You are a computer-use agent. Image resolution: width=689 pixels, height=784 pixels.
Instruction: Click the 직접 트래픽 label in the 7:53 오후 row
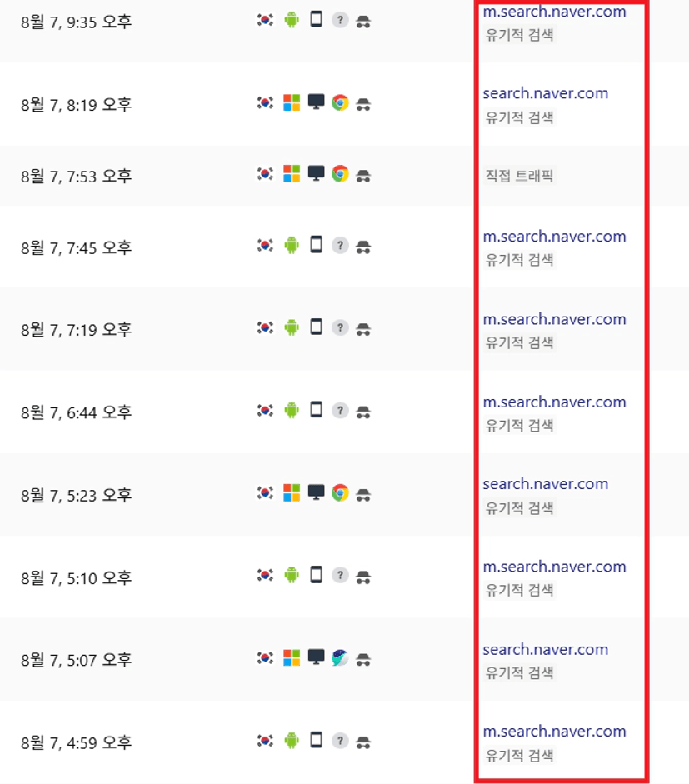click(x=520, y=176)
